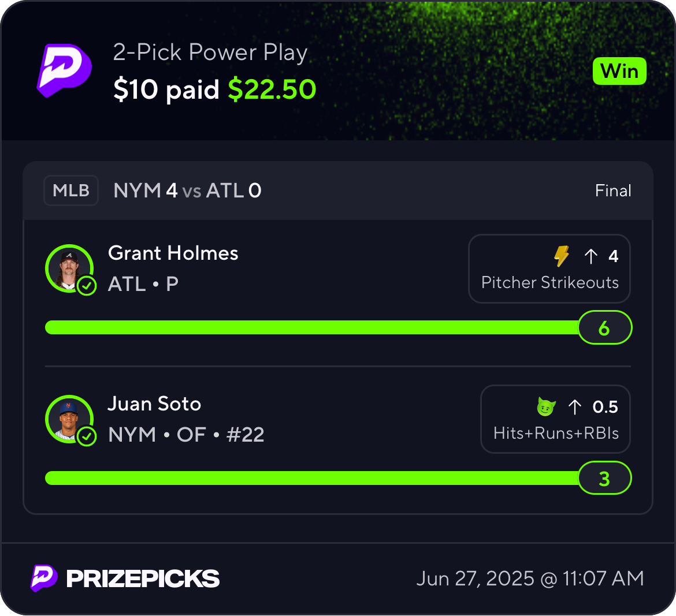676x616 pixels.
Task: Click the yellow lightning bolt icon
Action: tap(562, 256)
